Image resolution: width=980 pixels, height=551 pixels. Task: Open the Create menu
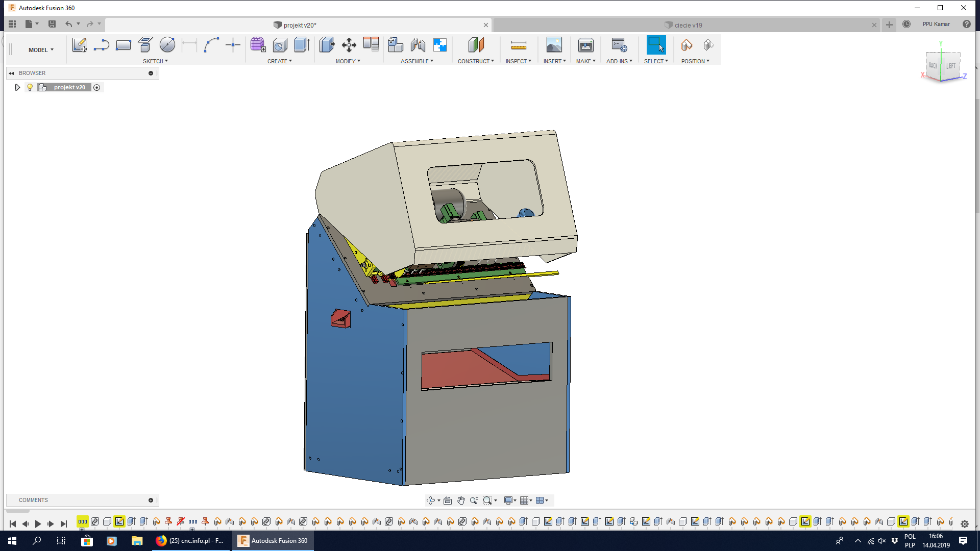click(280, 61)
